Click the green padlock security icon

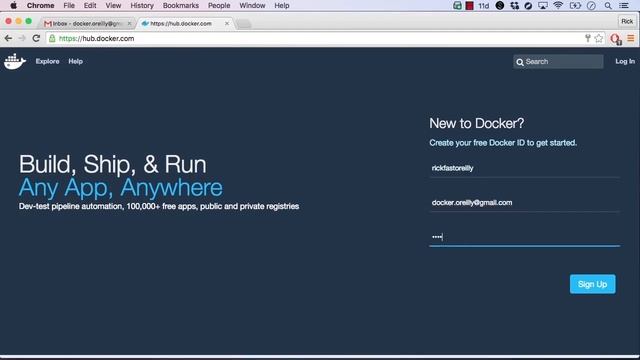[x=52, y=38]
